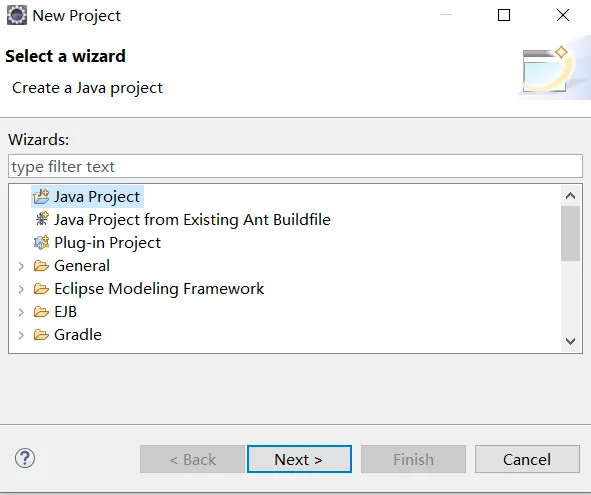591x495 pixels.
Task: Expand the Eclipse Modeling Framework category
Action: [x=21, y=289]
